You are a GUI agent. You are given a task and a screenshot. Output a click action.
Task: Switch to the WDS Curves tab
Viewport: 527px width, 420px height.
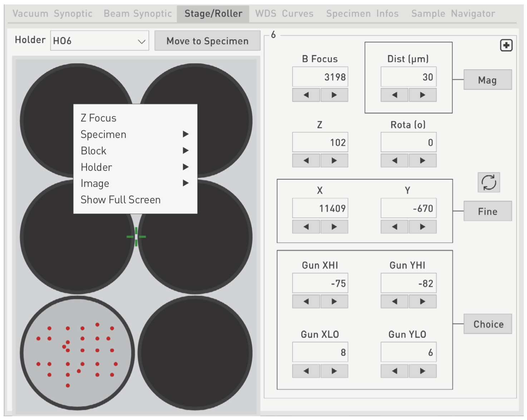[x=284, y=14]
